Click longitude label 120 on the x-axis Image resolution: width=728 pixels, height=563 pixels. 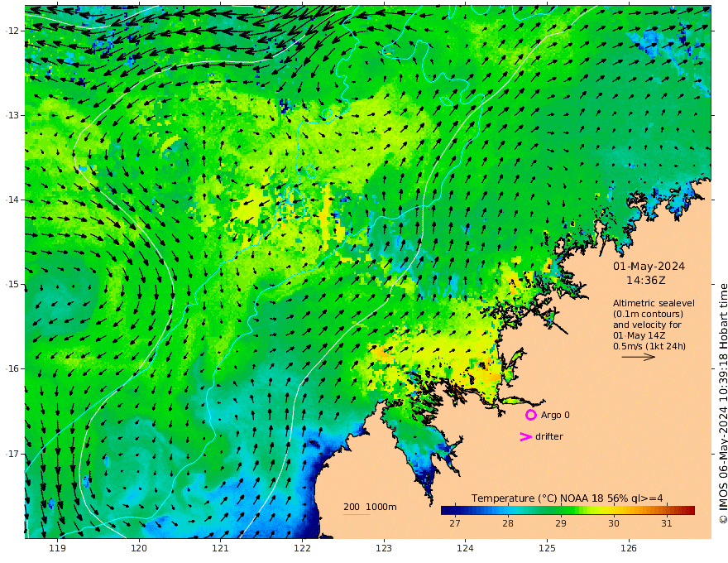pos(139,548)
